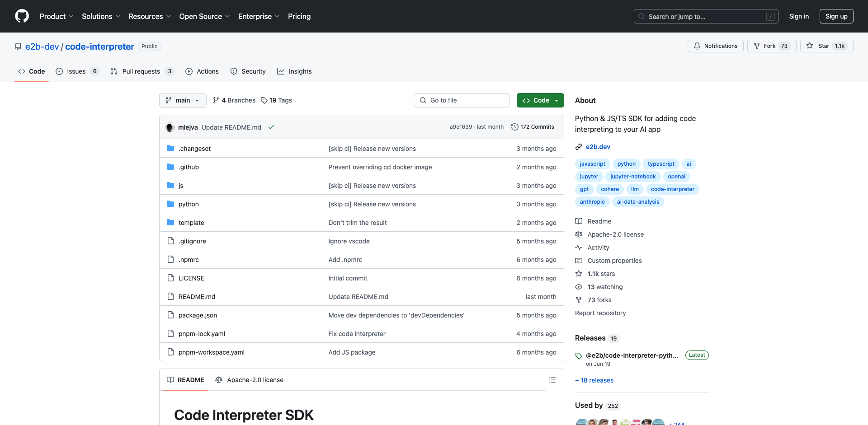This screenshot has height=425, width=868.
Task: Open the Product menu in the navigation bar
Action: point(56,16)
